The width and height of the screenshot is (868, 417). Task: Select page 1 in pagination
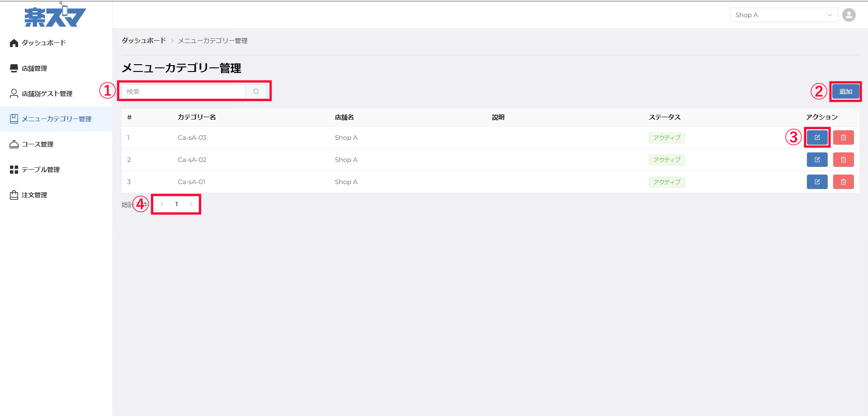tap(176, 204)
